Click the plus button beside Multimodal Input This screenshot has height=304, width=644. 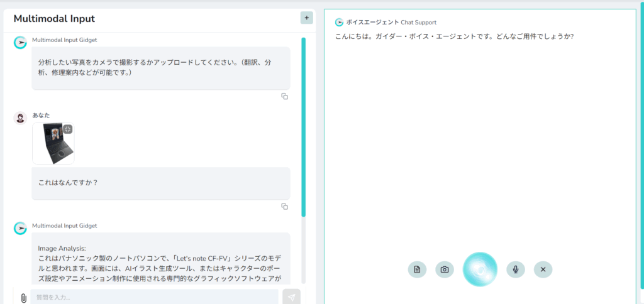pos(306,18)
